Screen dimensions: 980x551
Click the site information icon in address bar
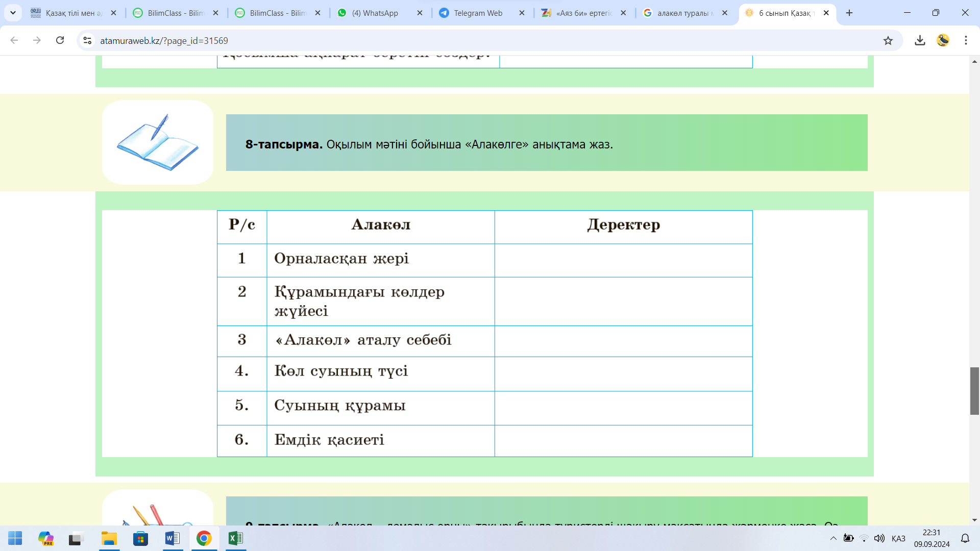(87, 40)
